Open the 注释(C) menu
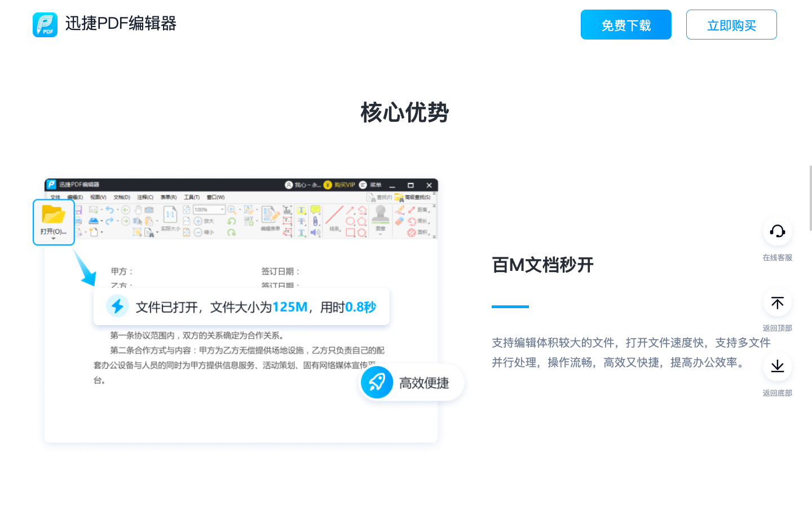Screen dimensions: 812x508 [145, 197]
